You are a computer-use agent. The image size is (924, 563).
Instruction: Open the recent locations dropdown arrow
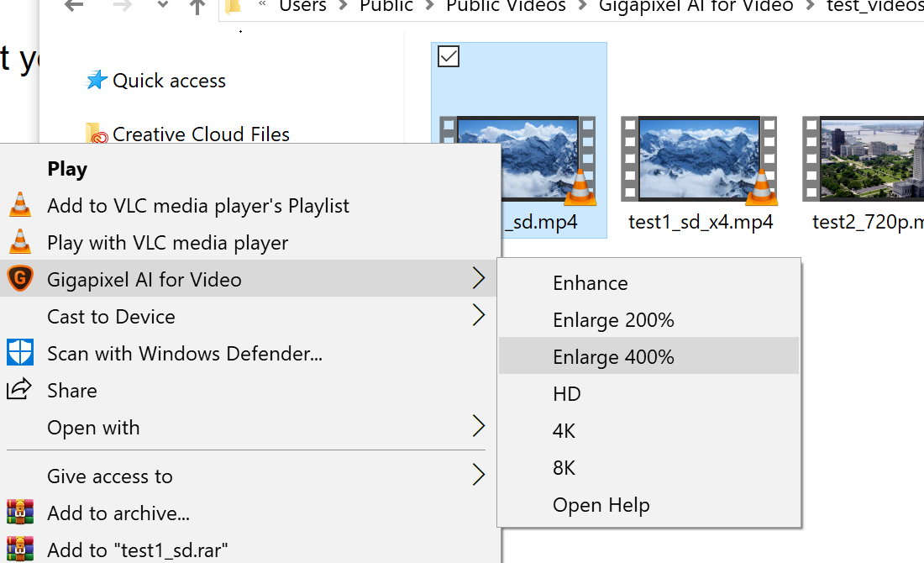pyautogui.click(x=163, y=5)
